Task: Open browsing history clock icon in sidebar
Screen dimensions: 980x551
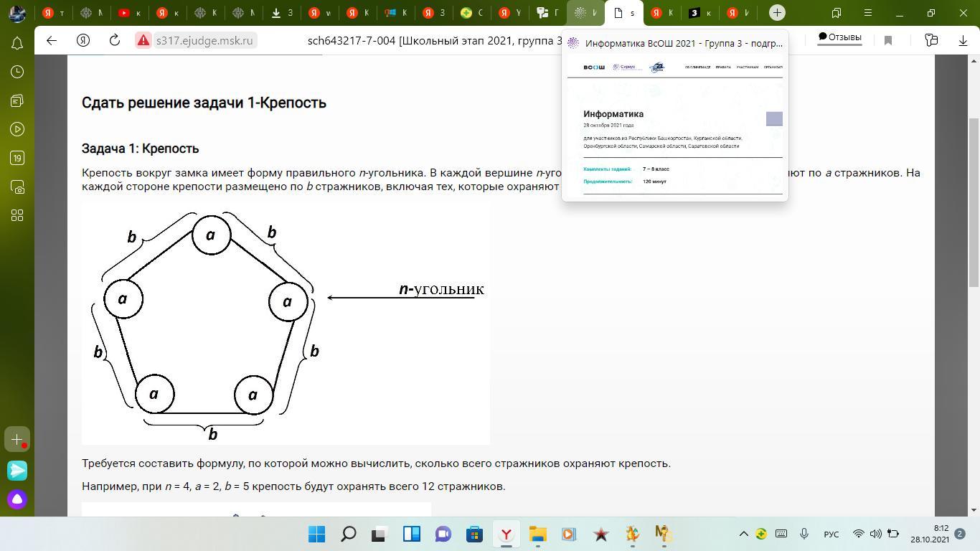Action: pyautogui.click(x=17, y=72)
